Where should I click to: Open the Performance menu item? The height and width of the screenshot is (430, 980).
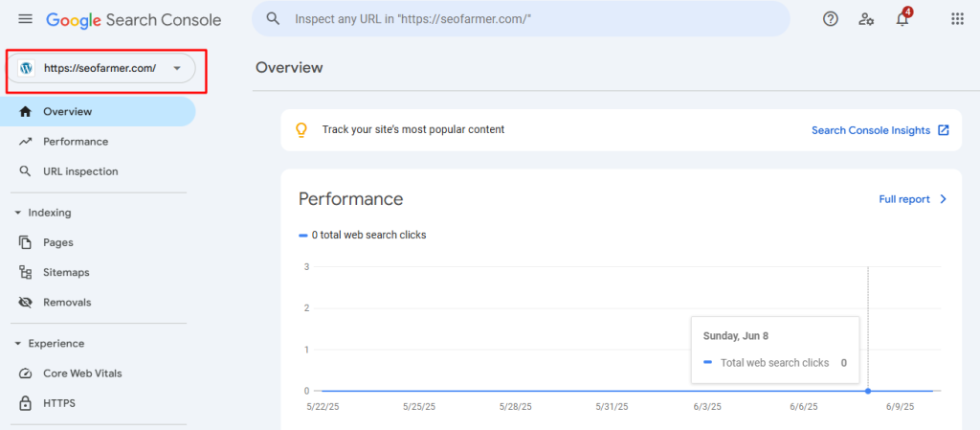point(98,142)
